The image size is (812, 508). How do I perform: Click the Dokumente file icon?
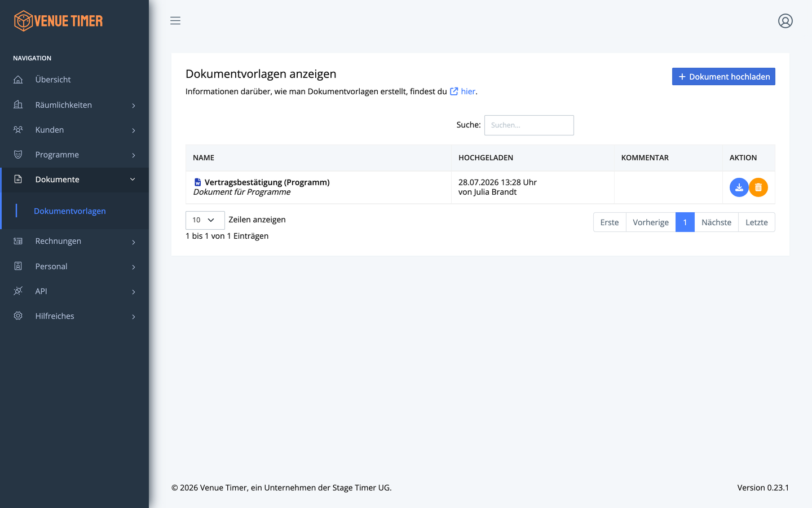[x=18, y=179]
